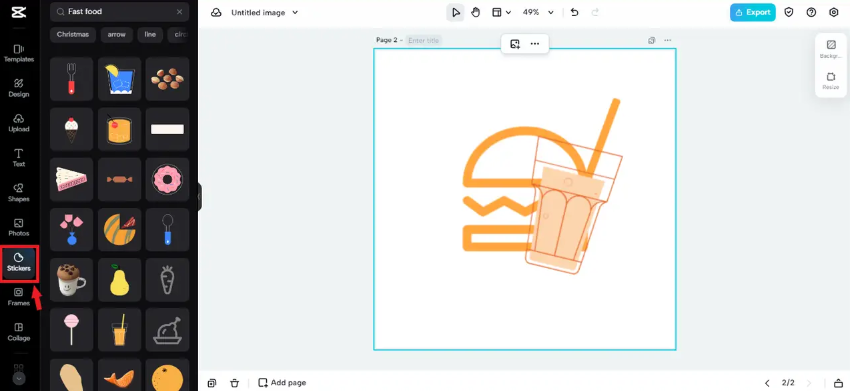Open the Shapes panel
The height and width of the screenshot is (391, 850).
pyautogui.click(x=19, y=193)
